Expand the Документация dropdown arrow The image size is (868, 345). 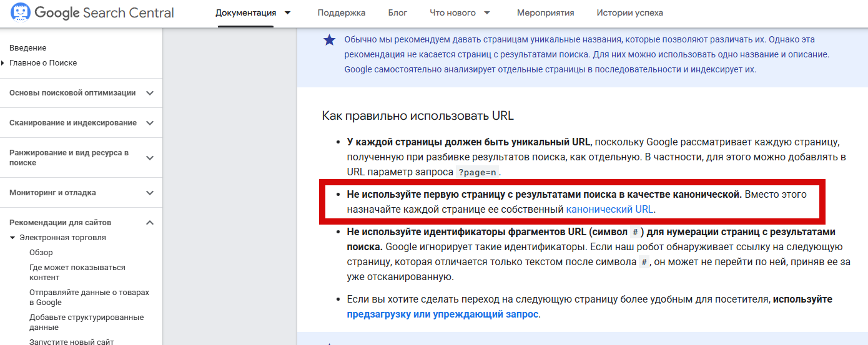point(287,12)
